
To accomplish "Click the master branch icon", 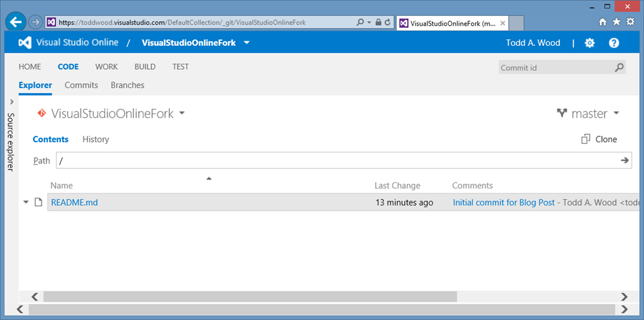I will (x=562, y=113).
